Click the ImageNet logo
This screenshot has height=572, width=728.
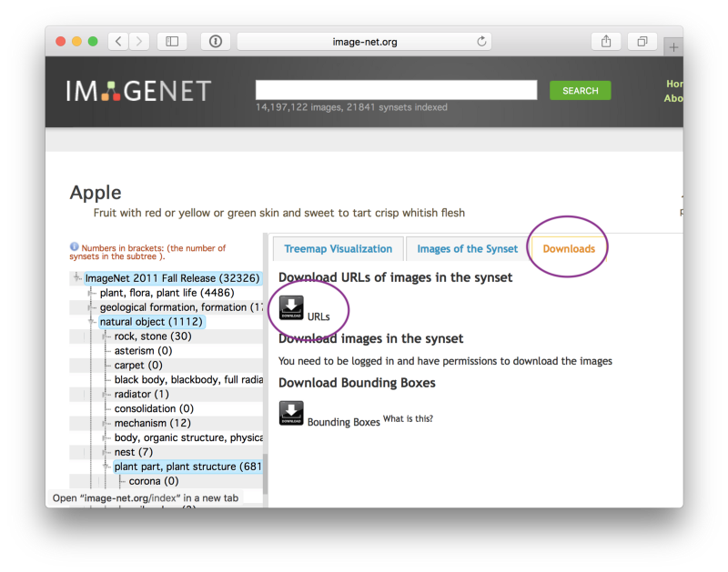point(138,90)
